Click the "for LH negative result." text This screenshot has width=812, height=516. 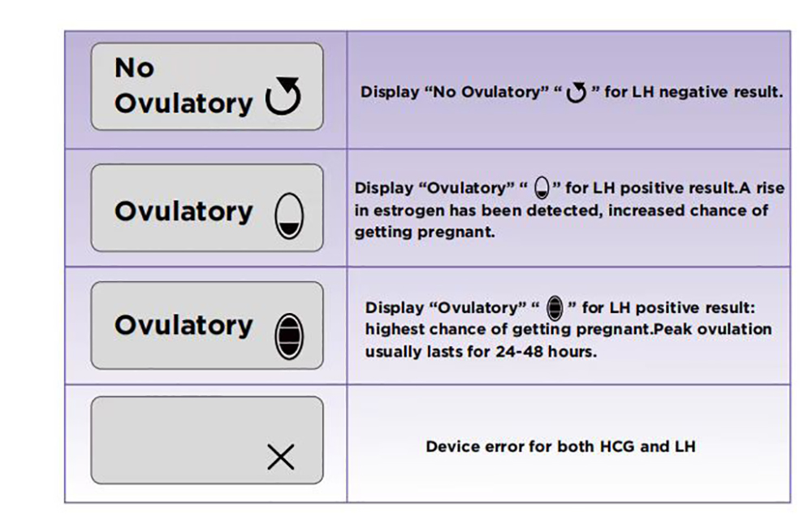[693, 93]
